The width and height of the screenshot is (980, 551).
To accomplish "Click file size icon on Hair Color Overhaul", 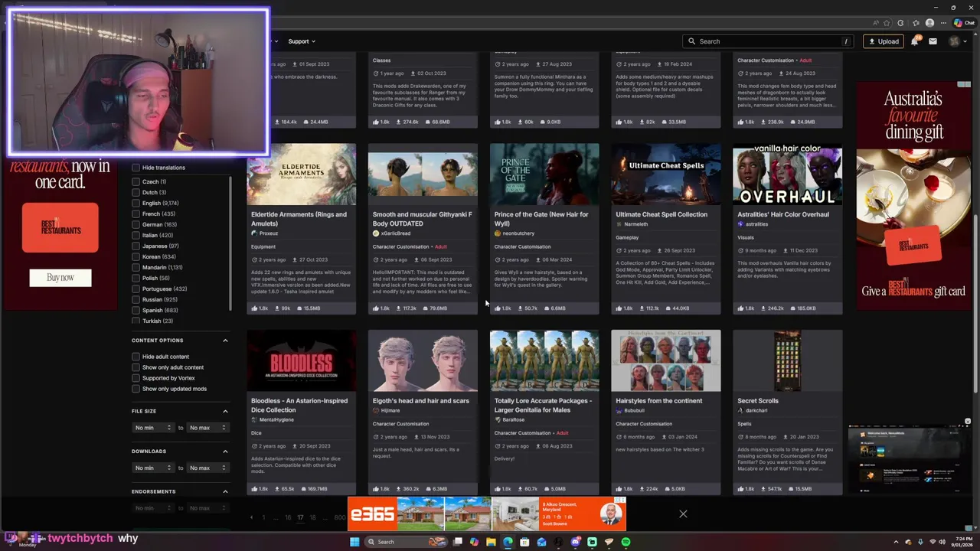I will click(x=792, y=308).
